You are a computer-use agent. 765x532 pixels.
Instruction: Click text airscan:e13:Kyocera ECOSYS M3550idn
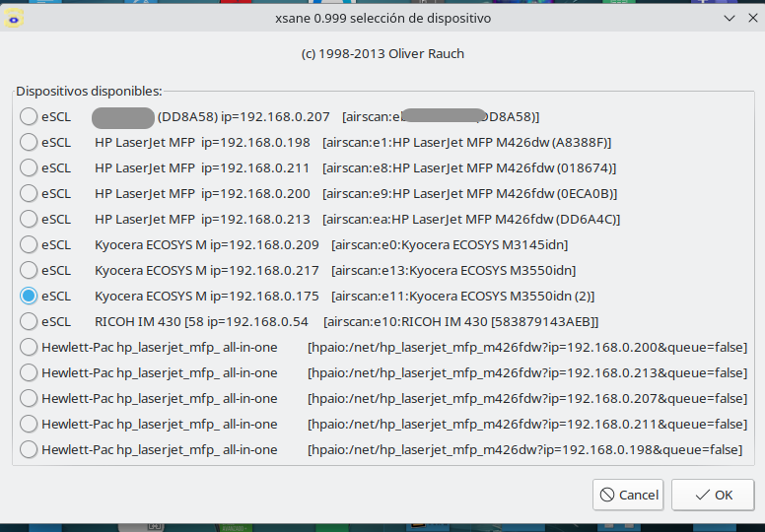click(x=453, y=270)
